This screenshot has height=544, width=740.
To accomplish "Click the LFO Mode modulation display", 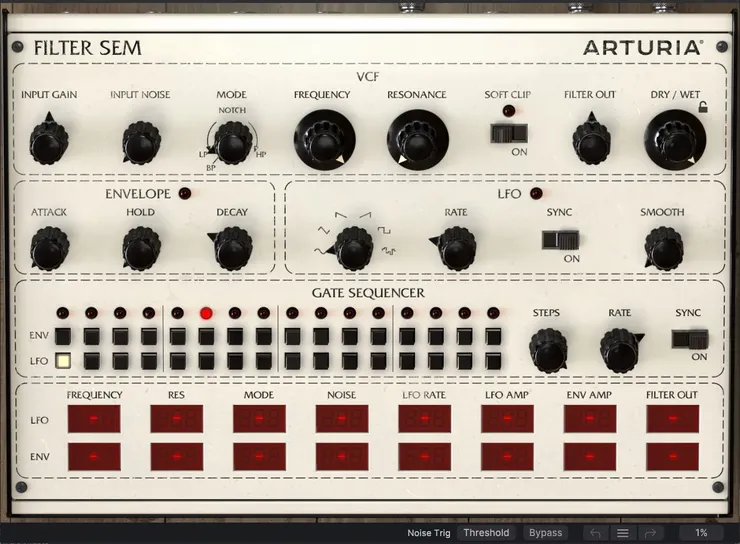I will pyautogui.click(x=259, y=419).
